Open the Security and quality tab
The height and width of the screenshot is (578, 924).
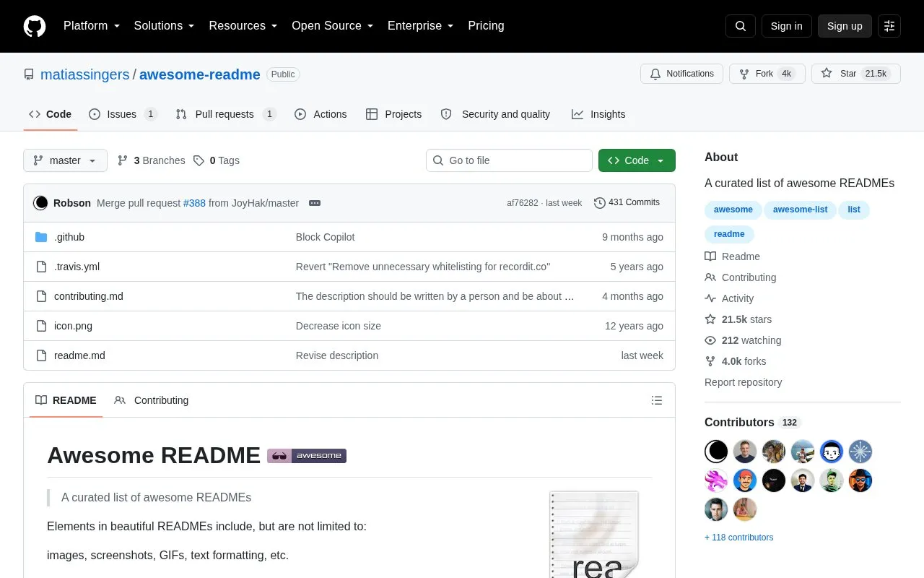point(495,114)
